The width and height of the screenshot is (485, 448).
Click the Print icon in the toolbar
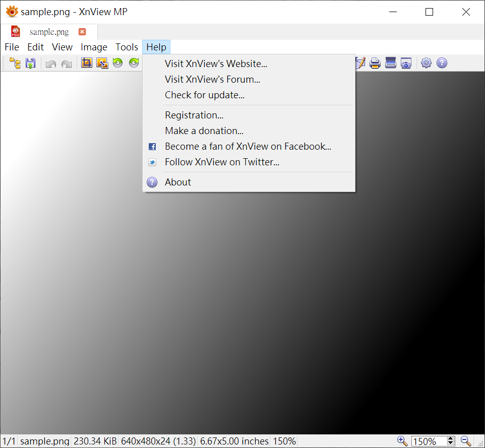tap(375, 63)
